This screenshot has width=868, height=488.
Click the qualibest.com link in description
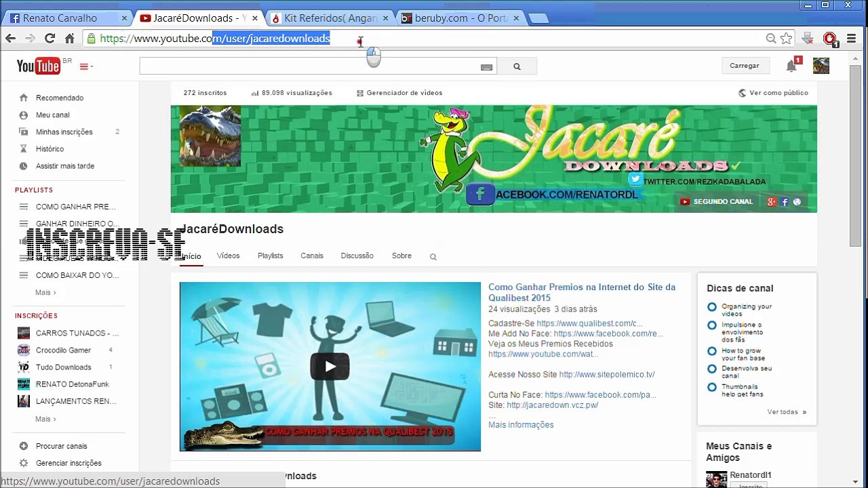click(590, 323)
